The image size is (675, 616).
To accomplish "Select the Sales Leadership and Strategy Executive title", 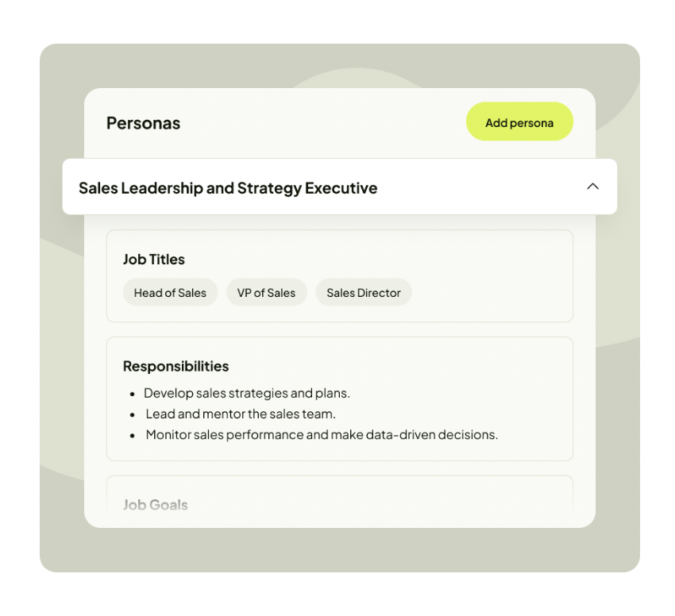I will pos(228,188).
